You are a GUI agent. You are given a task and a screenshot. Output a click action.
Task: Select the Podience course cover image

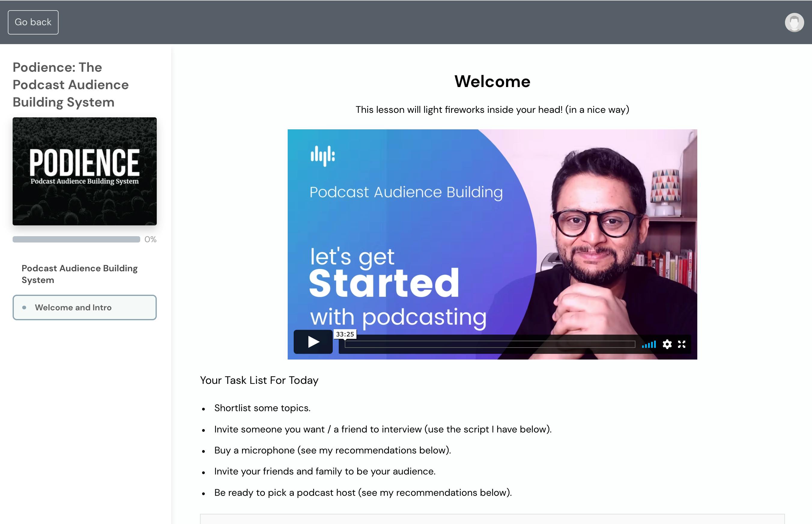tap(84, 171)
